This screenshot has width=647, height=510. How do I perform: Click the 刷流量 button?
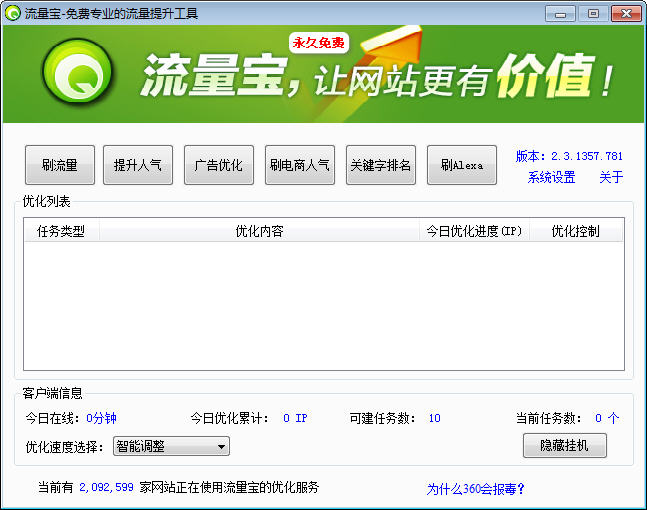tap(60, 165)
